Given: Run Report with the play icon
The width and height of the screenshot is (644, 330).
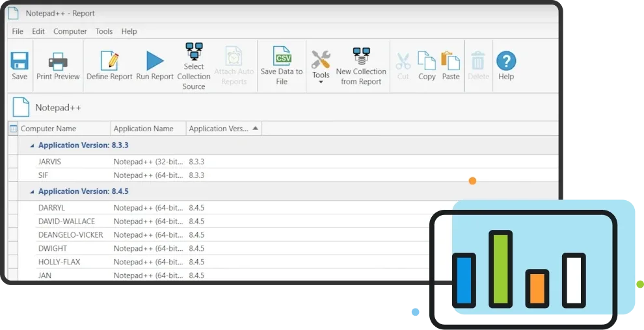Looking at the screenshot, I should [x=155, y=60].
